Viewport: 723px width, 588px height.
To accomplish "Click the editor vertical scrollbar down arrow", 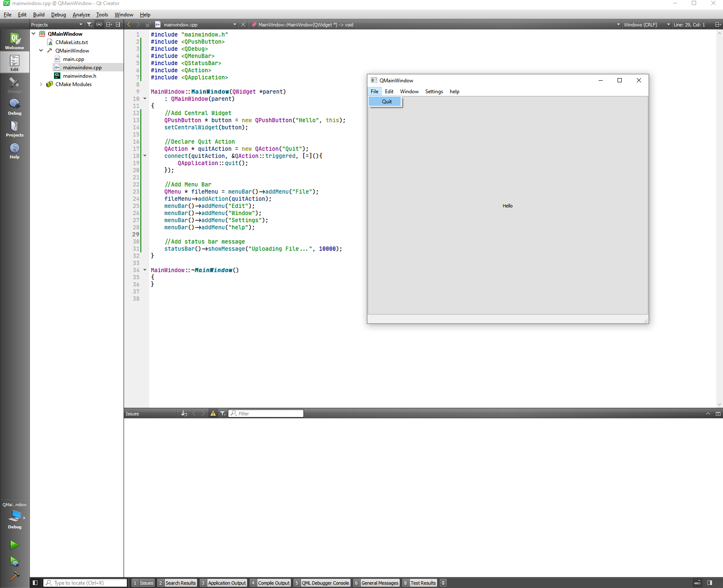I will point(719,404).
